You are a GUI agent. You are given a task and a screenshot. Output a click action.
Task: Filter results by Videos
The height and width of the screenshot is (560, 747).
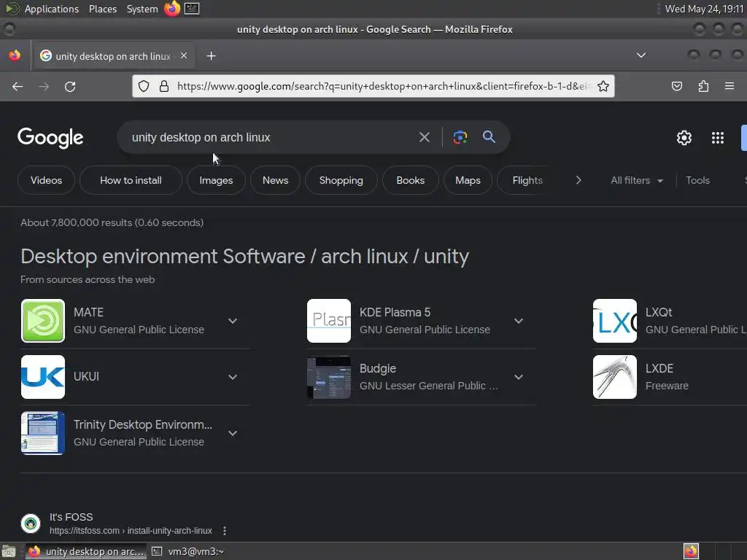46,181
